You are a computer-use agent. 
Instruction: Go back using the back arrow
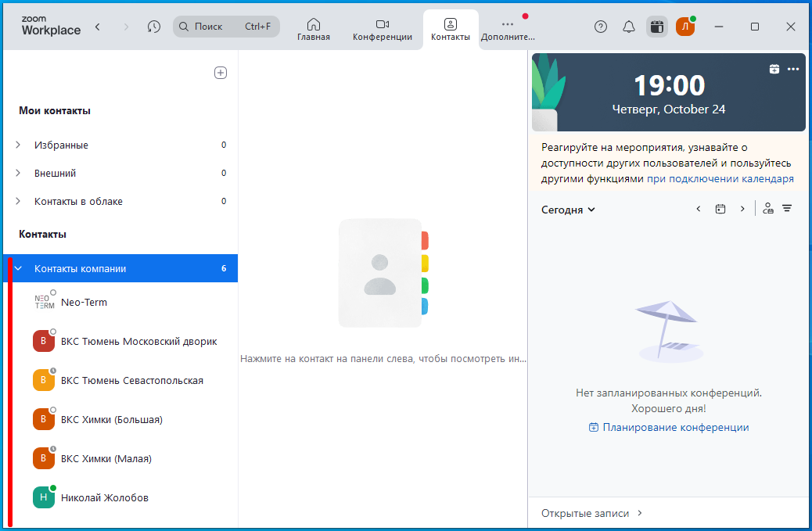pyautogui.click(x=97, y=27)
